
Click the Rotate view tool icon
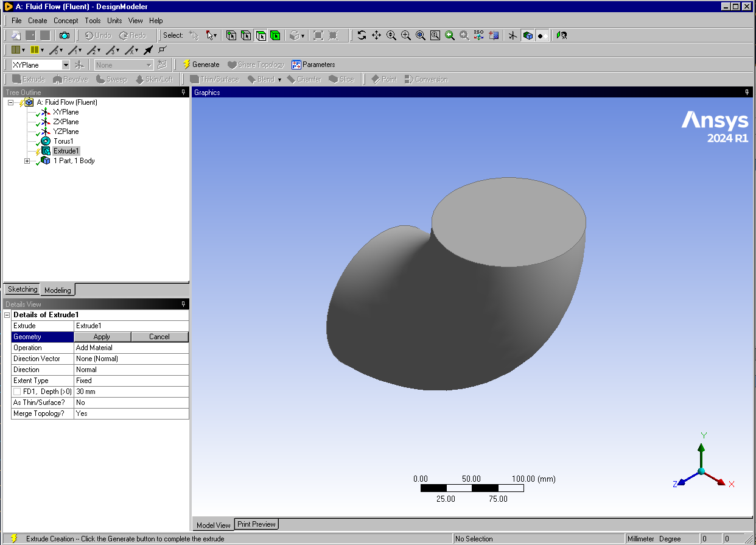[362, 35]
